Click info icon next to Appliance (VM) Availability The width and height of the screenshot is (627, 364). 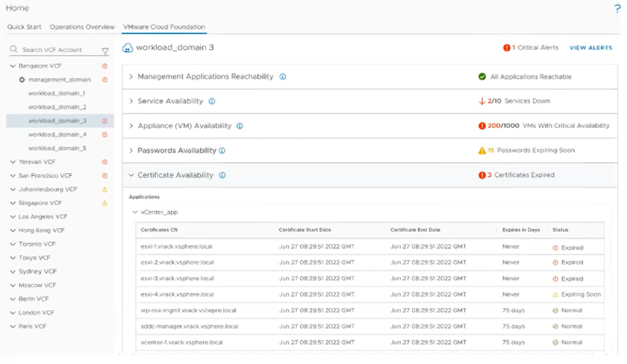239,126
